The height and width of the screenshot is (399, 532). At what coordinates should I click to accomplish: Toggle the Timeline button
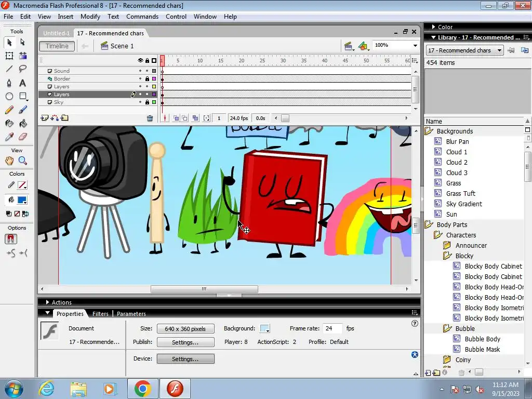click(x=57, y=46)
